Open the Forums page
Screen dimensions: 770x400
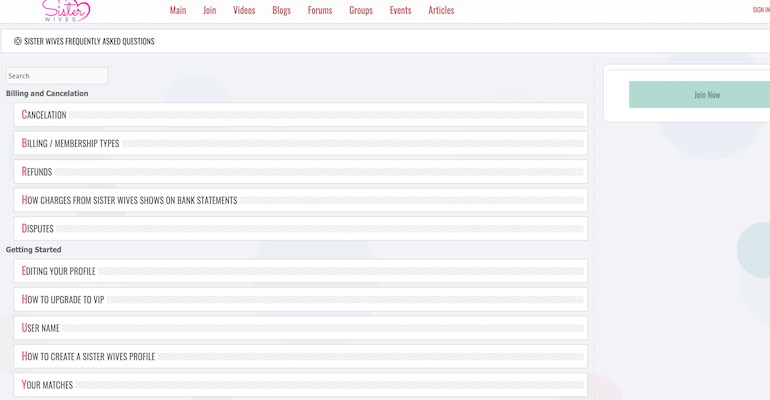(x=320, y=11)
